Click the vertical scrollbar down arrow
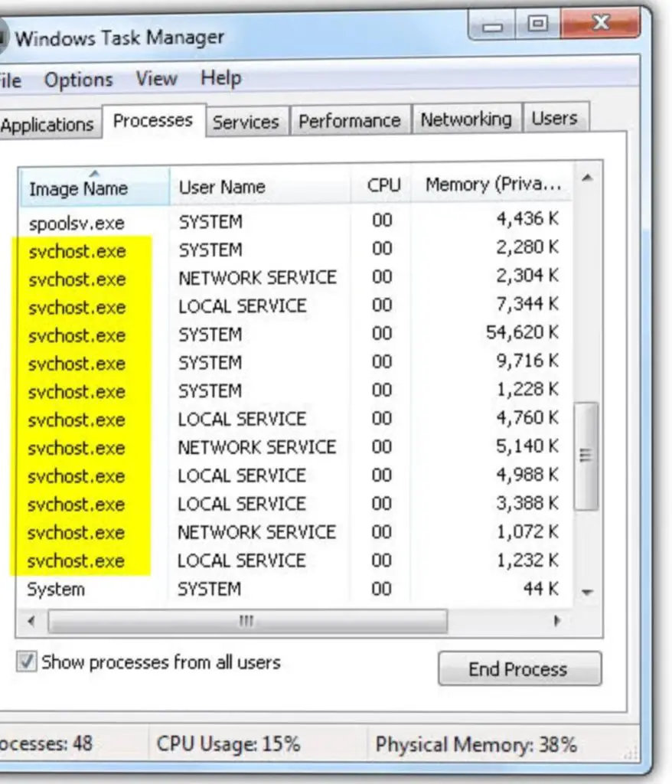Screen dimensions: 672x784 pyautogui.click(x=588, y=593)
